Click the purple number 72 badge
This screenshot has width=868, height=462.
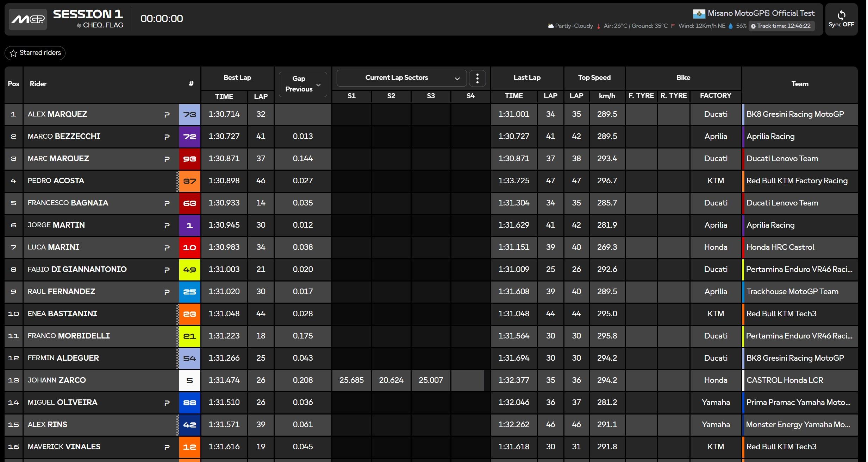[x=190, y=137]
